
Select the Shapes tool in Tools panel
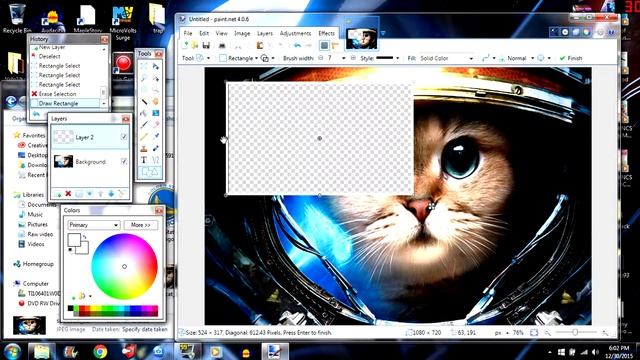[x=150, y=172]
